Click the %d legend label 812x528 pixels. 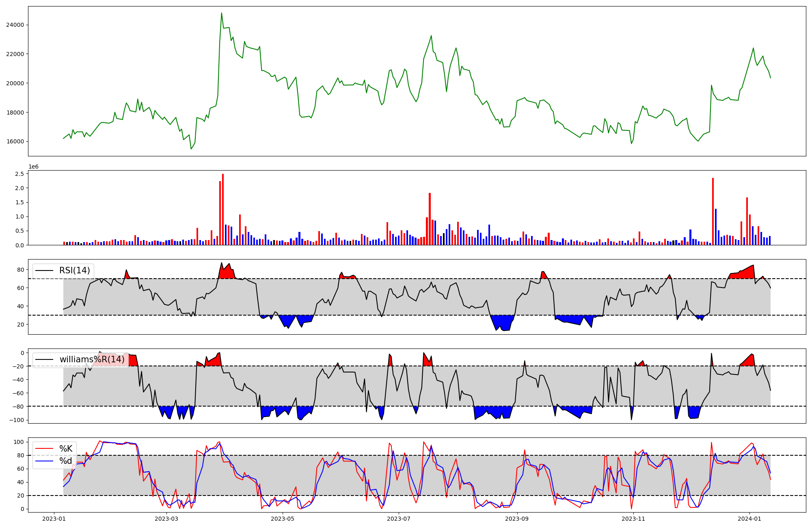click(x=66, y=461)
